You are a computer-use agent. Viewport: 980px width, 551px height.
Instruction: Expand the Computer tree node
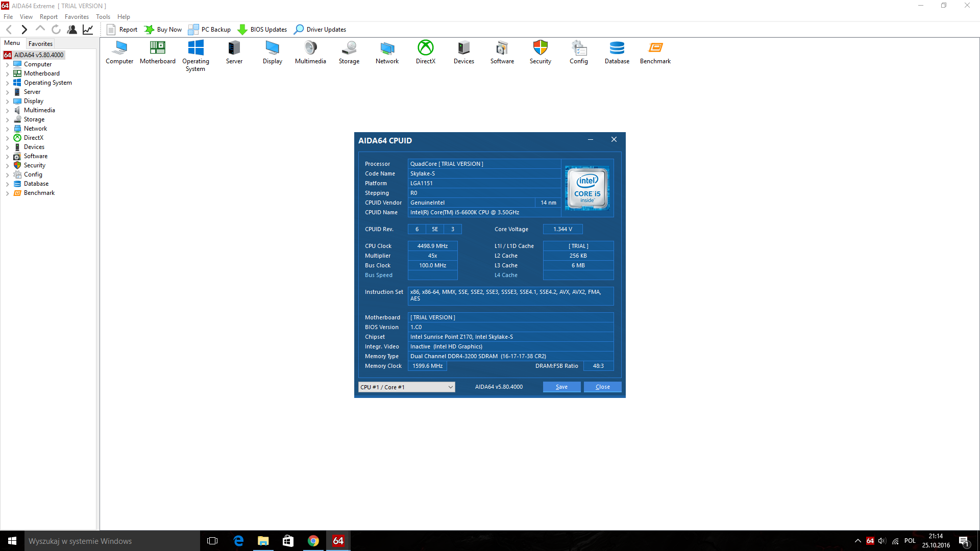pos(7,65)
